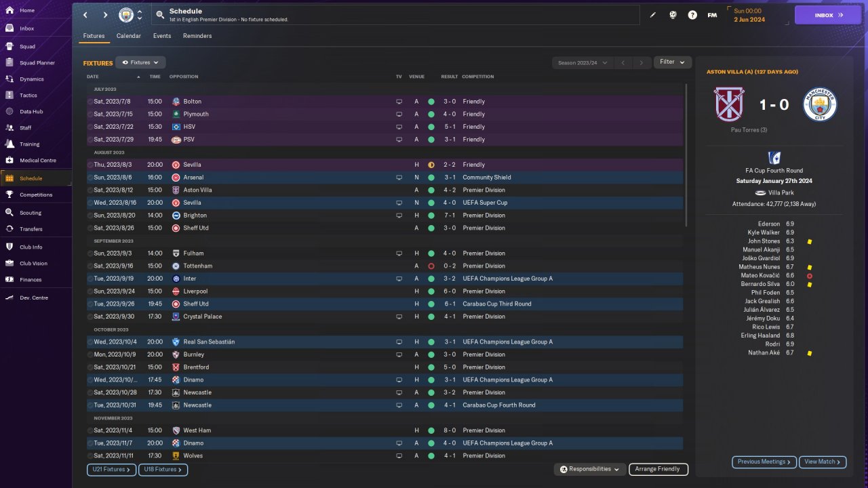Open the help question mark icon

pos(692,15)
